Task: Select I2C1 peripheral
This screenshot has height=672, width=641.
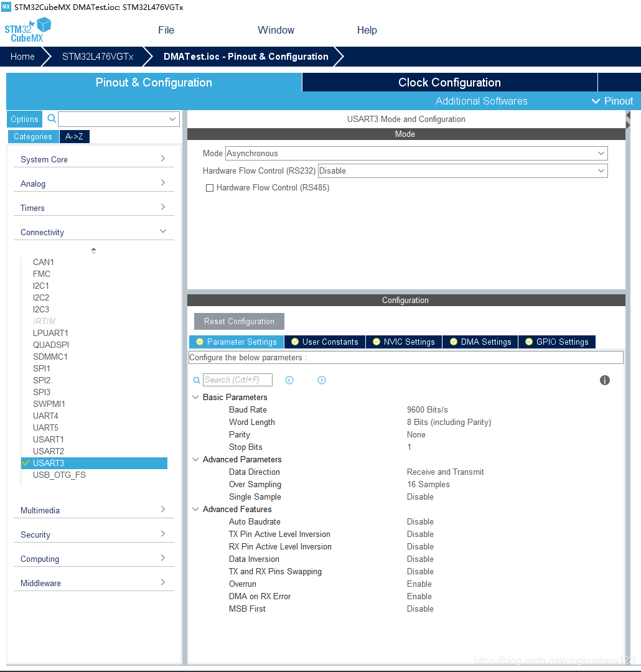Action: 40,286
